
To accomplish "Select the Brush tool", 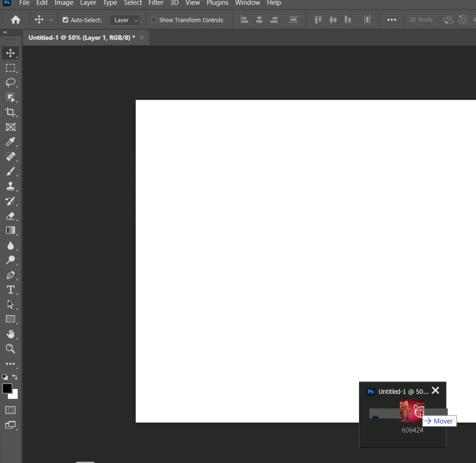I will pos(10,171).
